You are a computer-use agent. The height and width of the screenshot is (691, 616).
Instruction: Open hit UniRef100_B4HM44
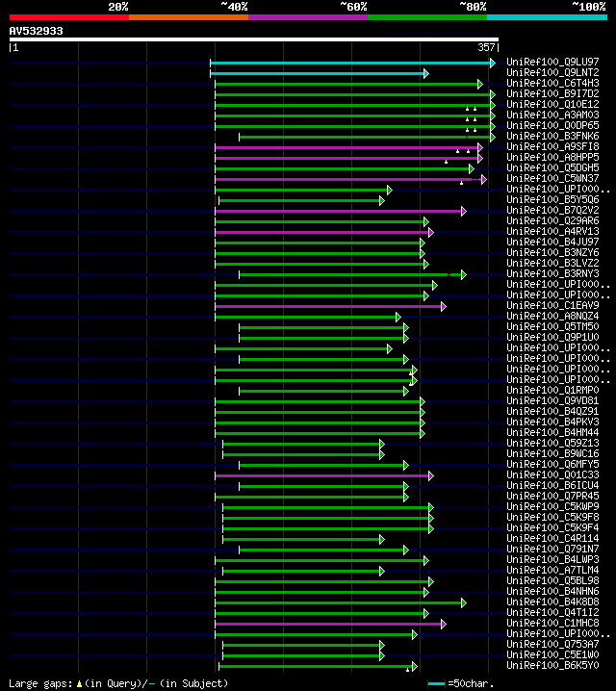[x=552, y=432]
